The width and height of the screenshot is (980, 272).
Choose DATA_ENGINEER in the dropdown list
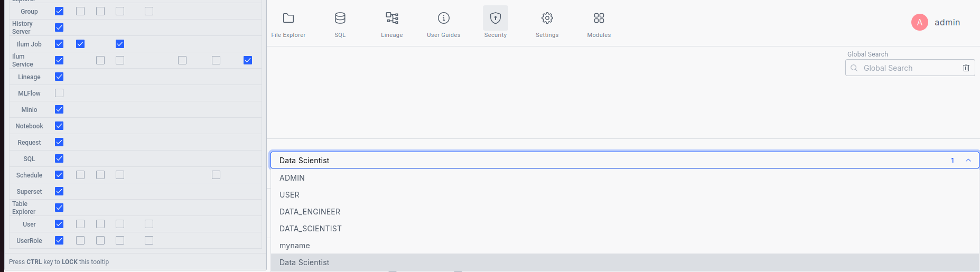pos(310,212)
